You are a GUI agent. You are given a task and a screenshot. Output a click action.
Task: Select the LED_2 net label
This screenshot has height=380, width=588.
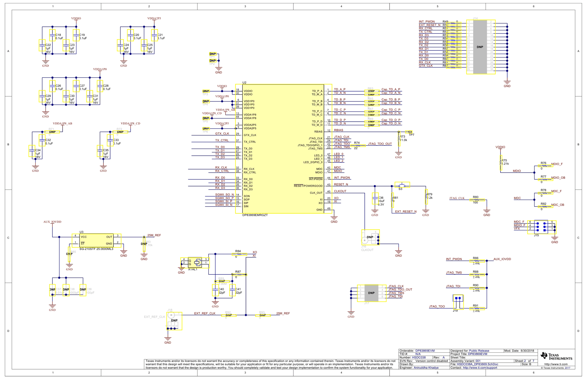point(339,161)
